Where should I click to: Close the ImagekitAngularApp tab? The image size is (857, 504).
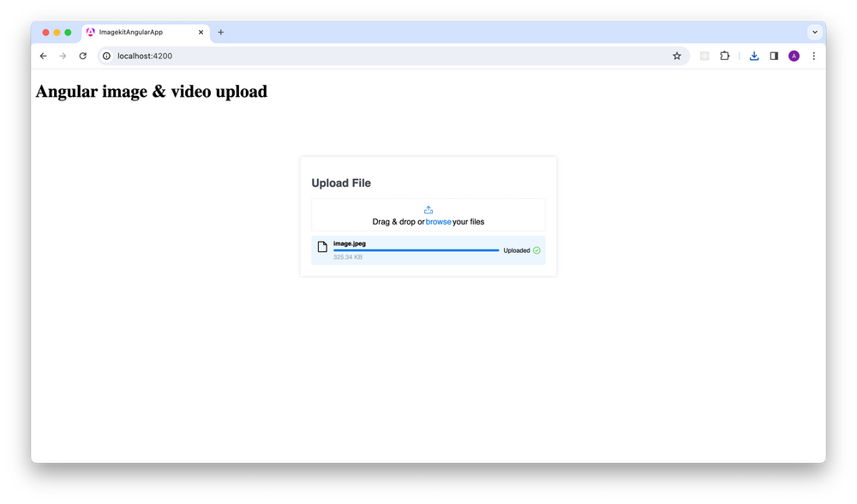[201, 33]
